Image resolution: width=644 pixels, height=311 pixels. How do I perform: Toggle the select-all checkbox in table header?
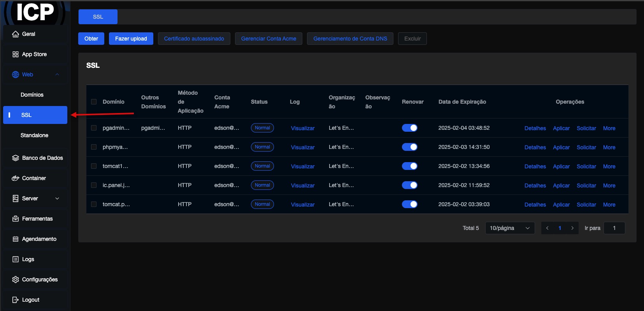(x=94, y=102)
